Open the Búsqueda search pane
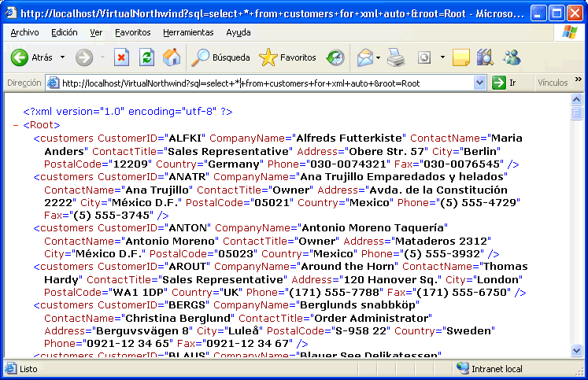This screenshot has height=380, width=588. coord(220,57)
